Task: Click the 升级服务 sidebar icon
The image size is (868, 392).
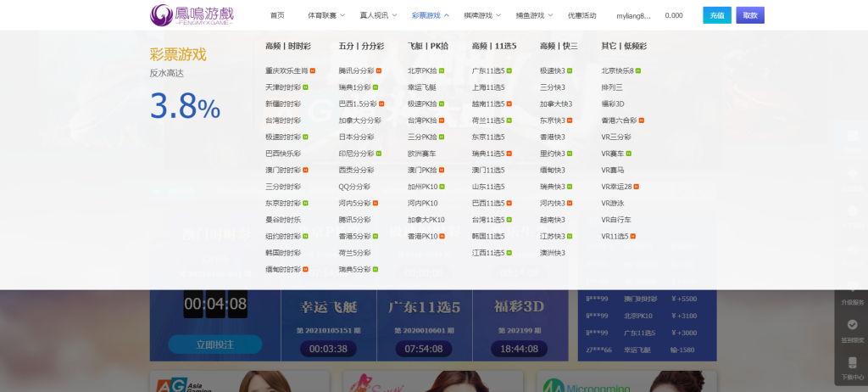Action: [853, 293]
